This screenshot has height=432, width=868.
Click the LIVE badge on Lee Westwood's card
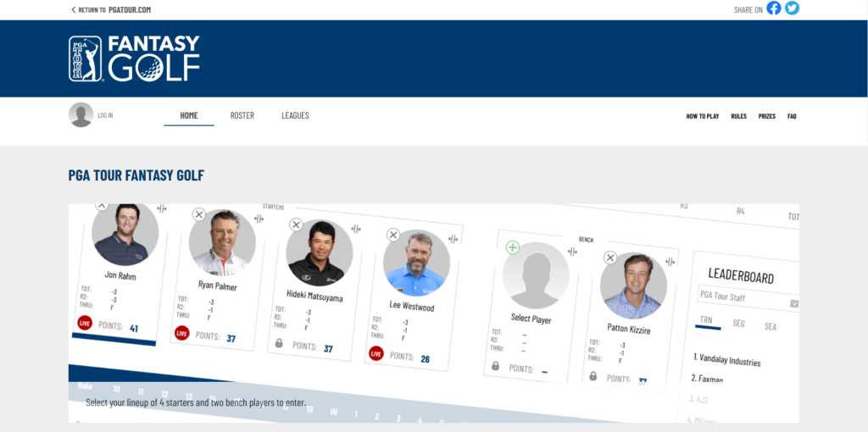376,353
